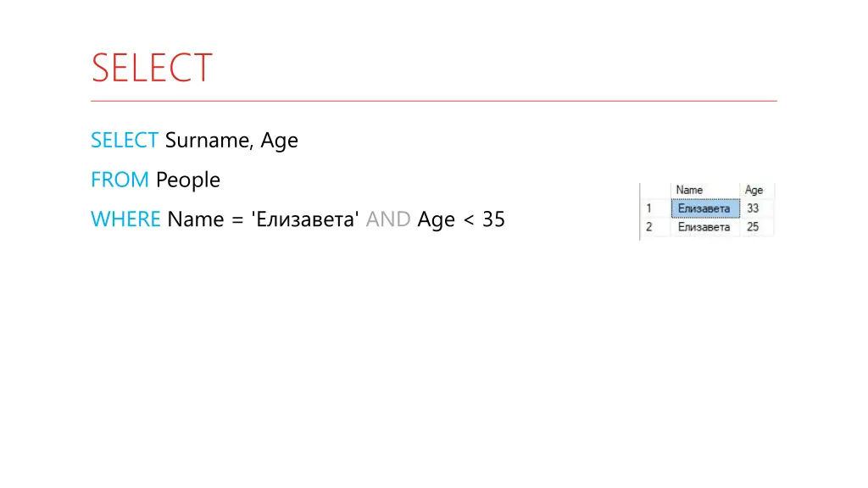Click the People table name

pos(187,180)
